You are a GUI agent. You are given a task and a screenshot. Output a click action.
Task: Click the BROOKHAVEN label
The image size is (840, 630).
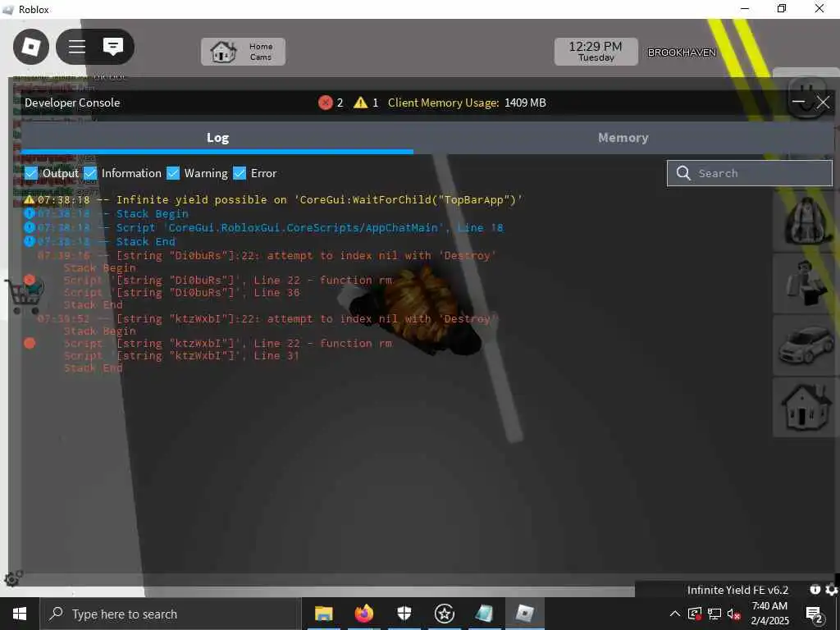[682, 52]
